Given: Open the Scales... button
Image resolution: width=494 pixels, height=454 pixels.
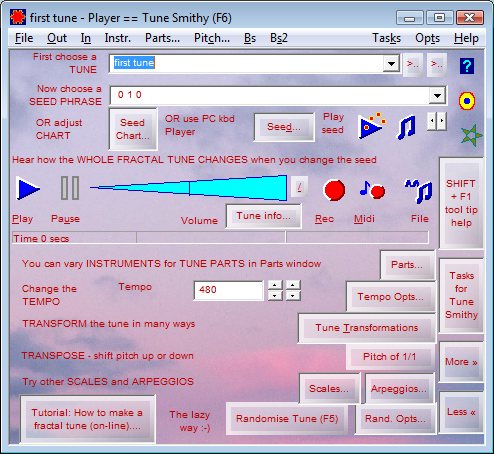Looking at the screenshot, I should click(x=329, y=388).
